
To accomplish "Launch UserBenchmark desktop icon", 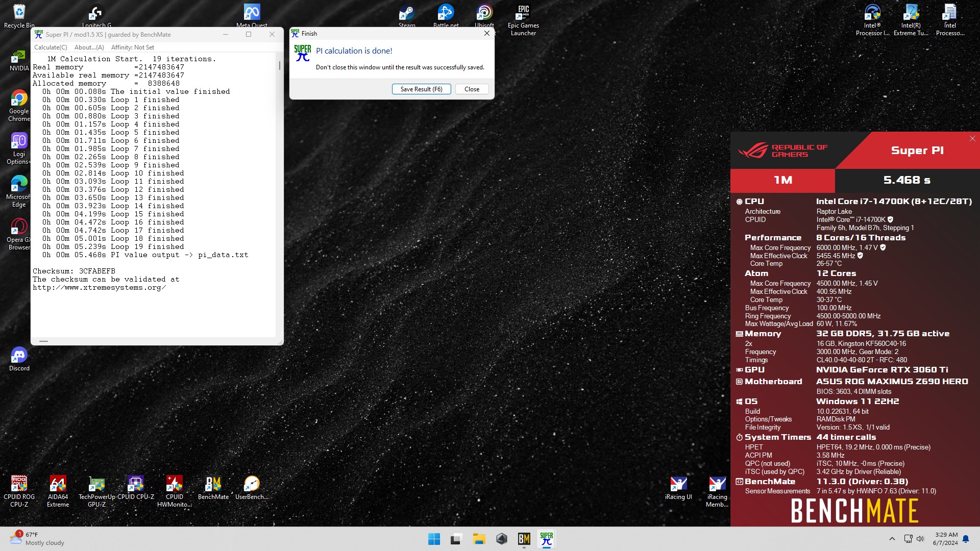I will tap(252, 487).
